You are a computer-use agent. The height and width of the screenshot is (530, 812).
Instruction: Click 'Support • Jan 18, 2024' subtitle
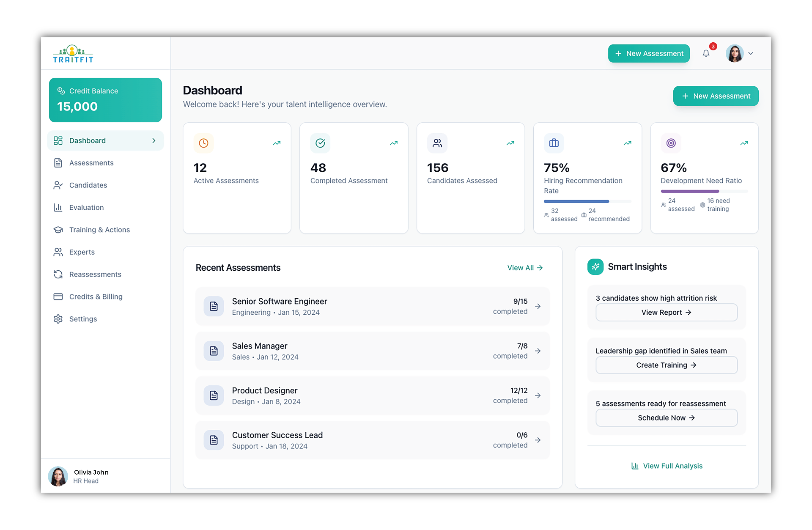pos(270,446)
